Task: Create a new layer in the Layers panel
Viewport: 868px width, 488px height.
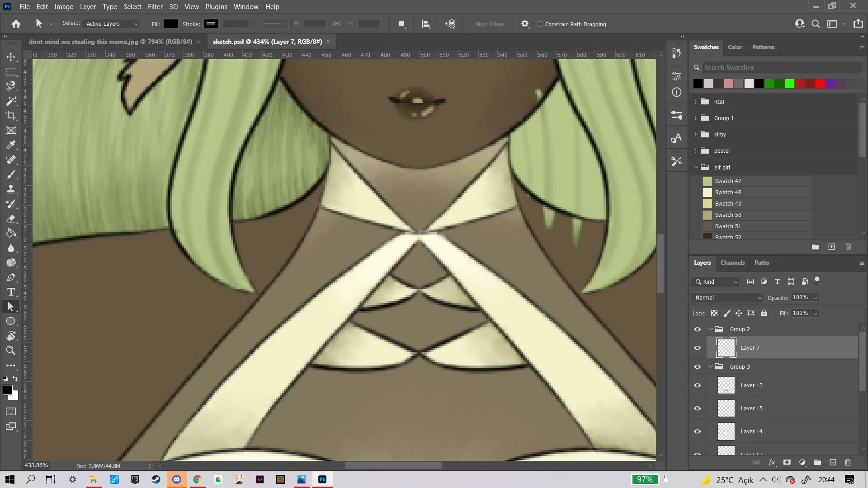Action: pyautogui.click(x=833, y=462)
